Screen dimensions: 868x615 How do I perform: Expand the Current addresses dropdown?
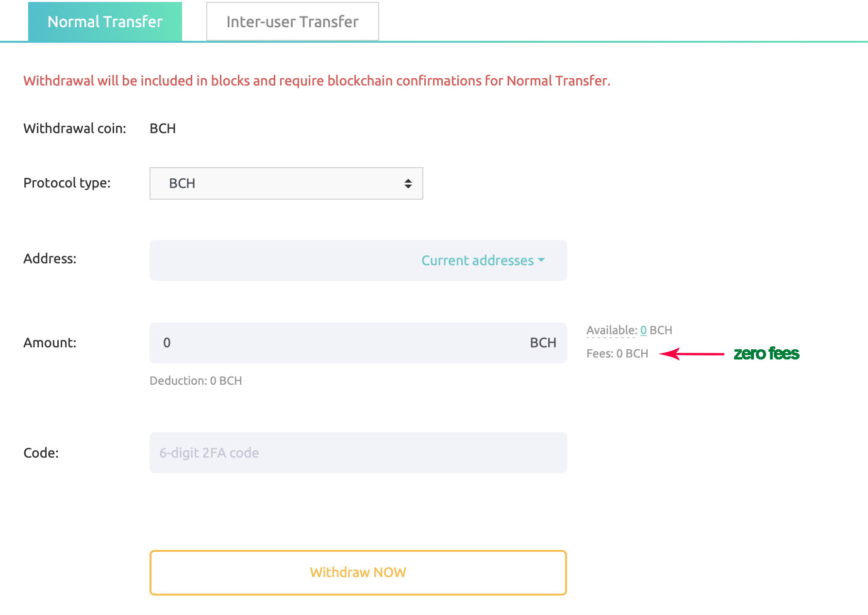483,260
